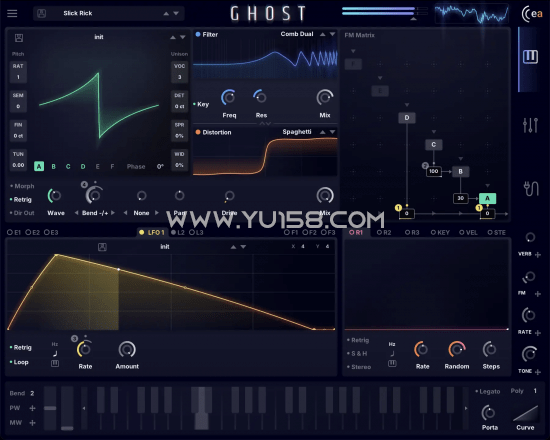Open Comb Dual filter type dropdown
The height and width of the screenshot is (440, 550).
(x=297, y=34)
